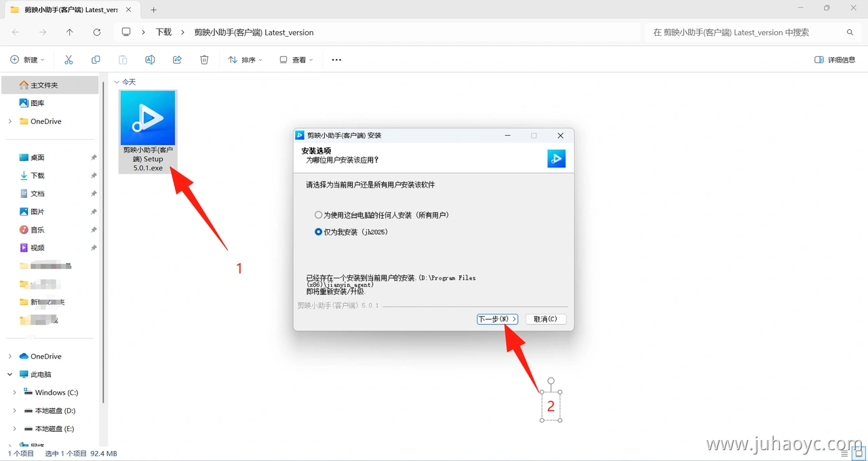Click the sidebar vertical scrollbar
This screenshot has height=461, width=868.
[103, 241]
